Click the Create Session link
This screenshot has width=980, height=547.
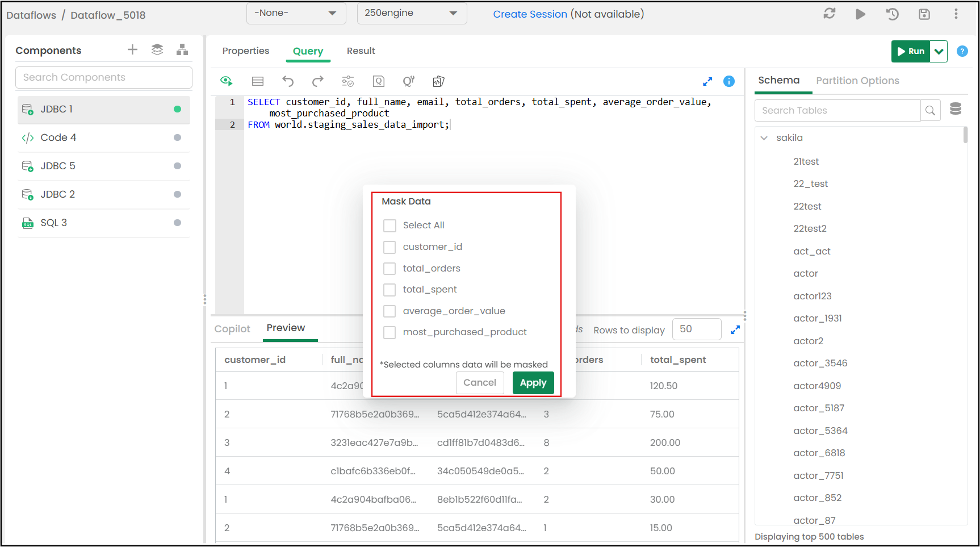coord(530,14)
